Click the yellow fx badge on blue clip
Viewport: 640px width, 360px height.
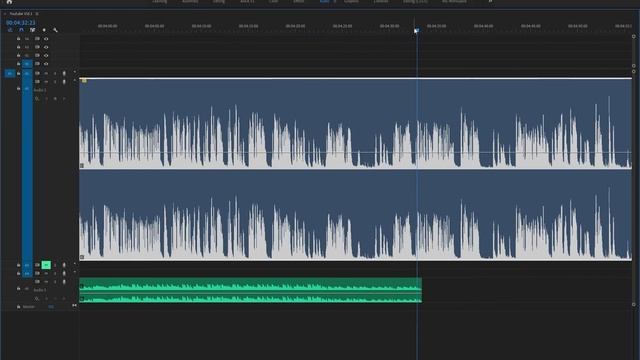click(x=84, y=81)
